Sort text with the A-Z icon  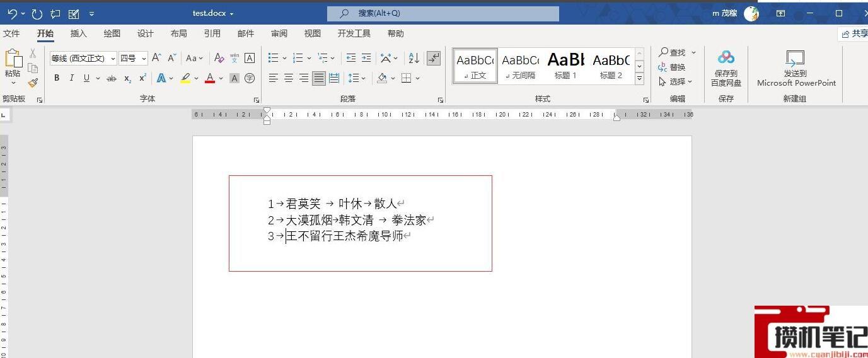414,58
